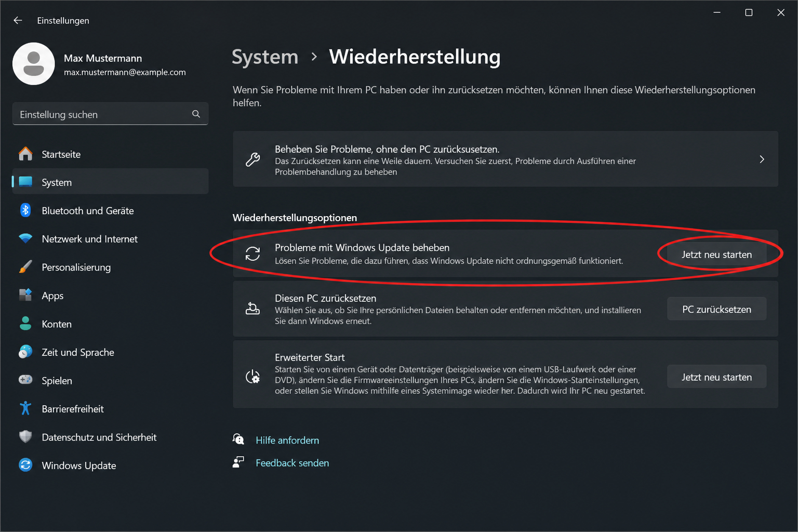
Task: Click the Barrierefreiheit figure icon
Action: click(x=25, y=408)
